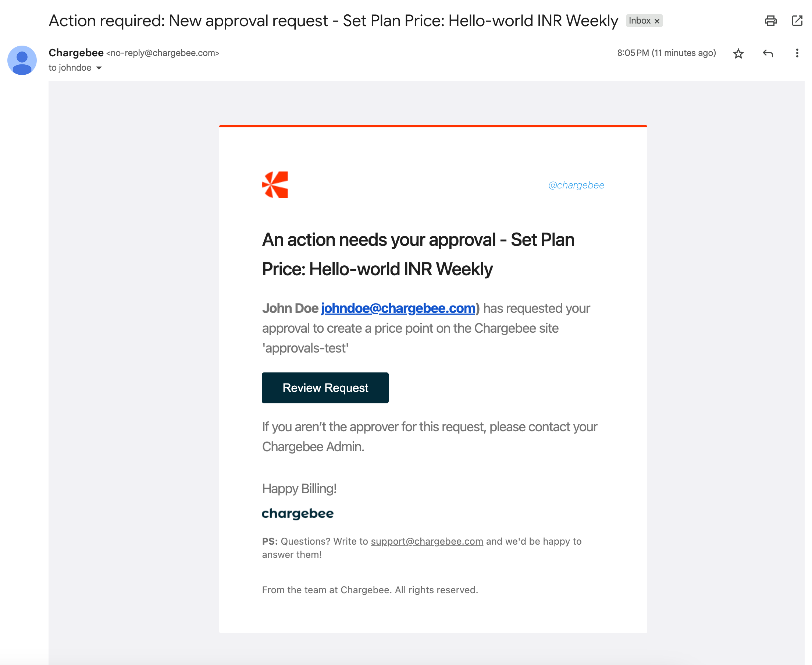812x665 pixels.
Task: Click the email subject heading at the top
Action: [x=333, y=21]
